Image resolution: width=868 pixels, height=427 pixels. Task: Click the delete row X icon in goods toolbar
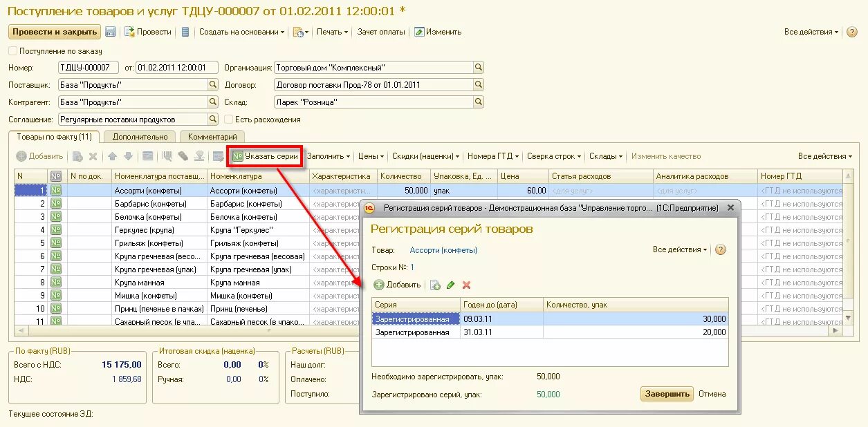[93, 156]
